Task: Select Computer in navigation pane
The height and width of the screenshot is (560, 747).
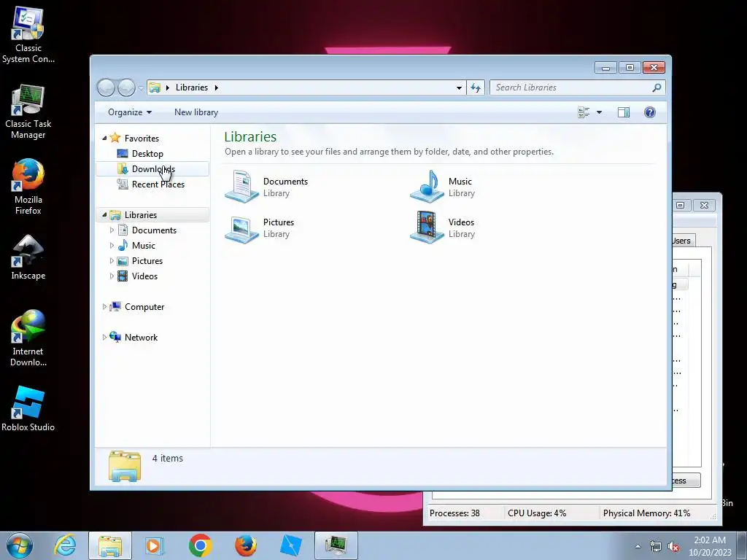Action: tap(144, 307)
